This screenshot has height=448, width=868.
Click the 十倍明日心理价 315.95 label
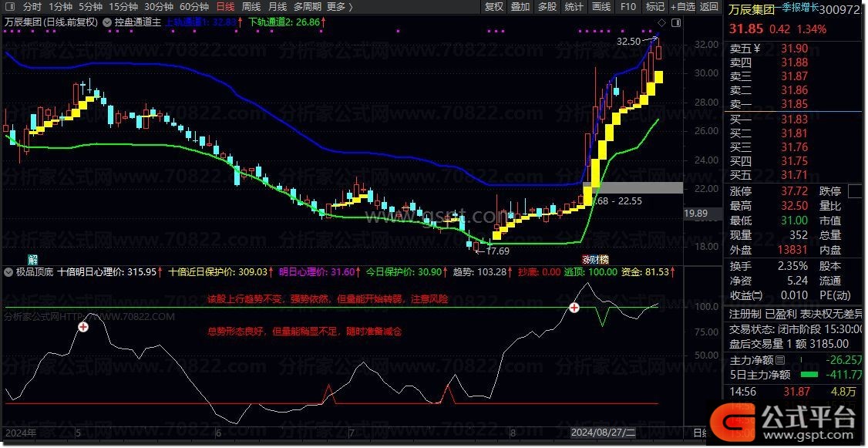coord(109,272)
